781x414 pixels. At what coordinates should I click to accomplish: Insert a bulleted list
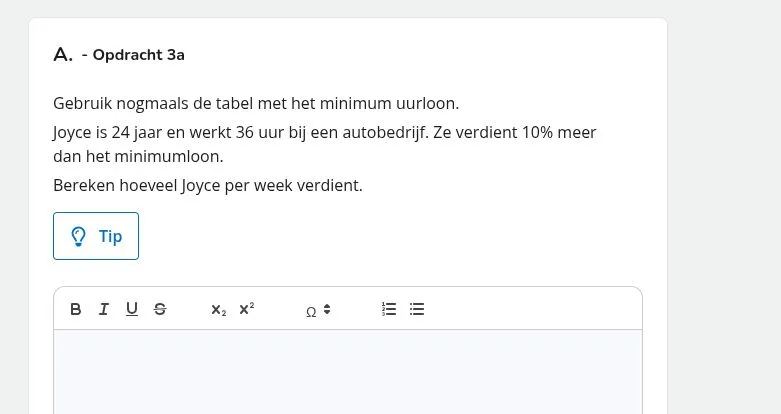(x=417, y=310)
